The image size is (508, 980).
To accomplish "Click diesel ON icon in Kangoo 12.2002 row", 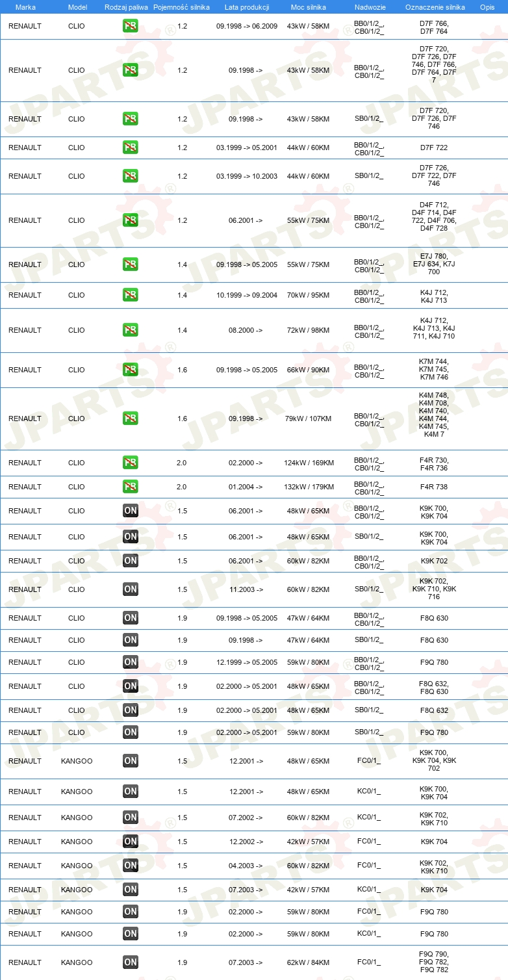I will [x=131, y=842].
